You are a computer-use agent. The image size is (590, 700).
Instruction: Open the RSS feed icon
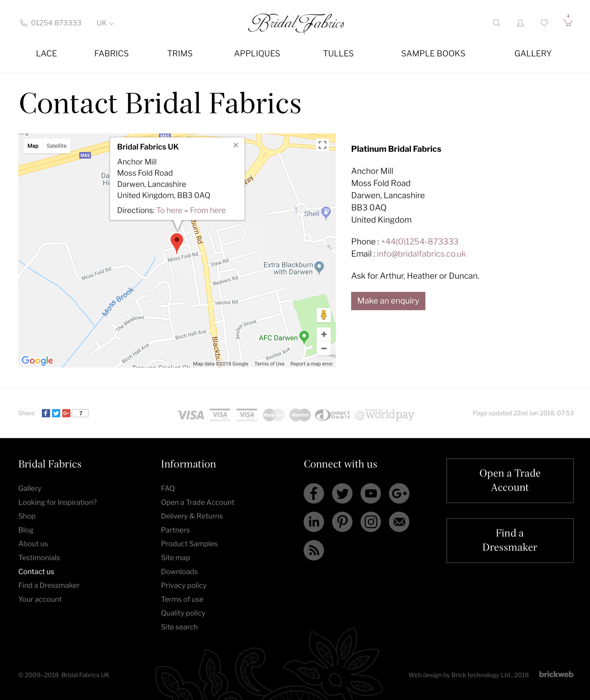[x=314, y=550]
